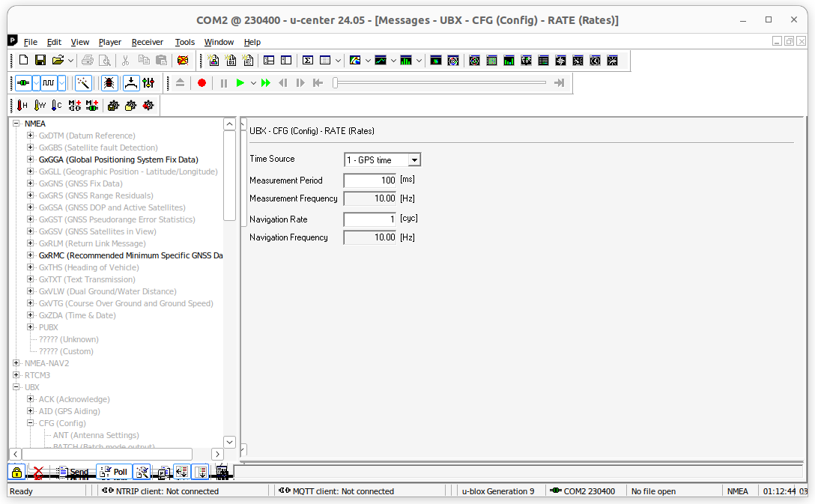Click the Eject icon in player toolbar
This screenshot has width=815, height=504.
coord(180,82)
